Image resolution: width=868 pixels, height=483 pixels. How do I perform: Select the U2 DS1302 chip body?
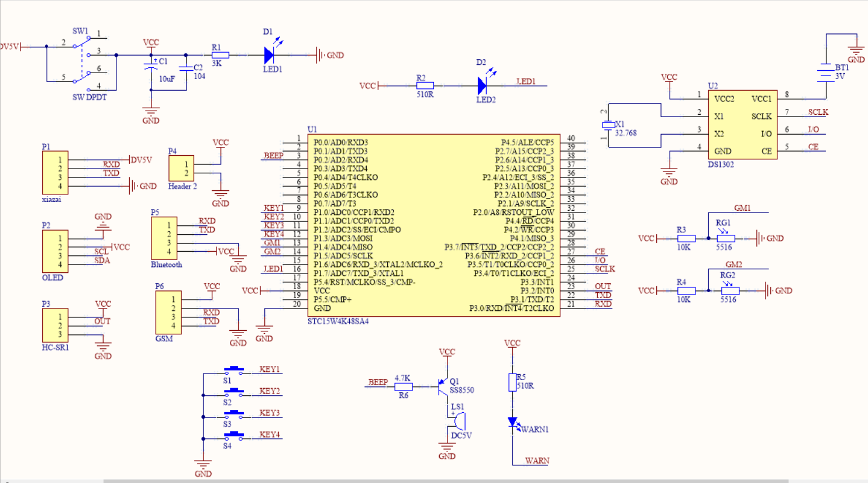[743, 125]
